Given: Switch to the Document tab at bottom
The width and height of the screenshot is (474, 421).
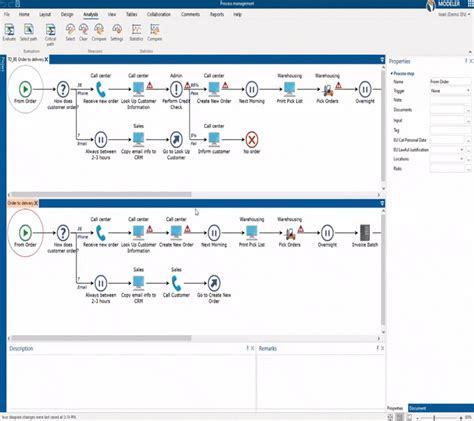Looking at the screenshot, I should [x=418, y=408].
